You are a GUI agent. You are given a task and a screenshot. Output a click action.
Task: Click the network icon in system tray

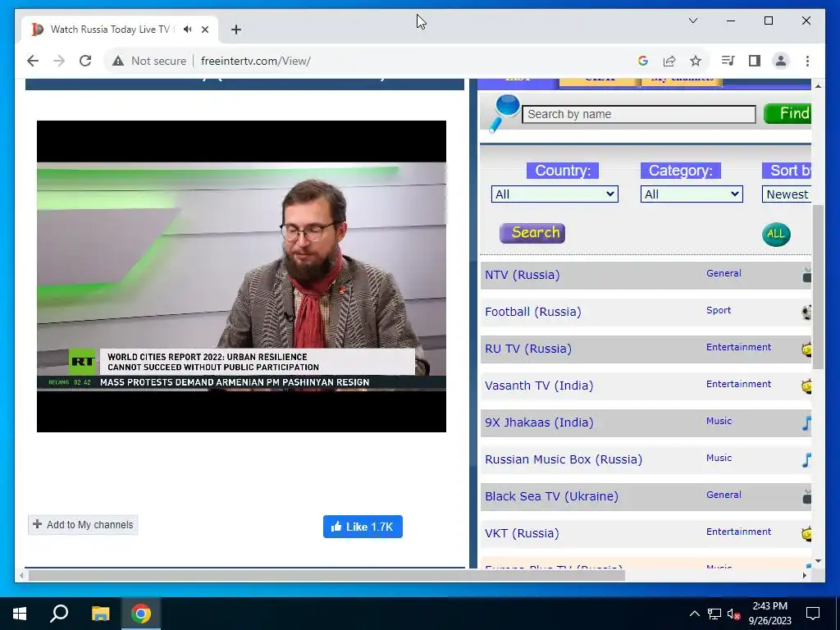(x=714, y=614)
